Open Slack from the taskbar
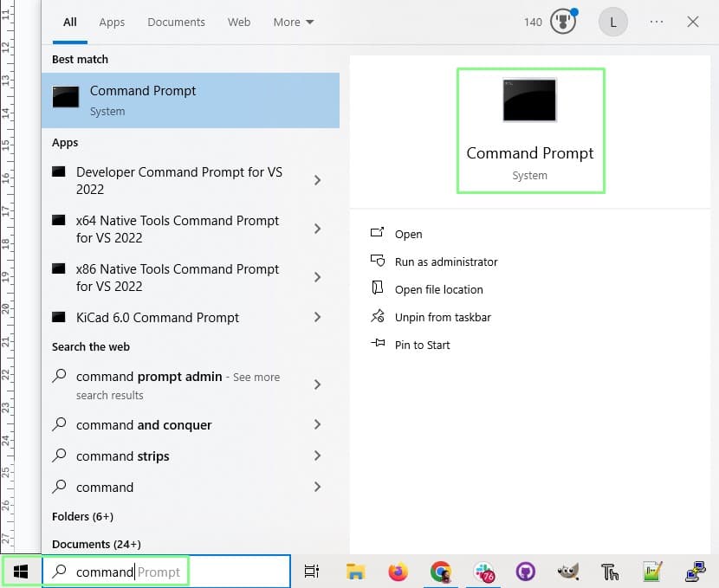Image resolution: width=719 pixels, height=588 pixels. (x=484, y=572)
